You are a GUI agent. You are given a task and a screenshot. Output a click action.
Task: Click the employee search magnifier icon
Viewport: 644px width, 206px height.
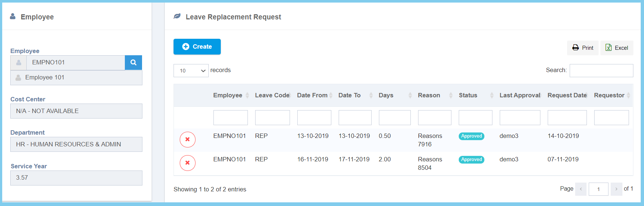coord(133,63)
